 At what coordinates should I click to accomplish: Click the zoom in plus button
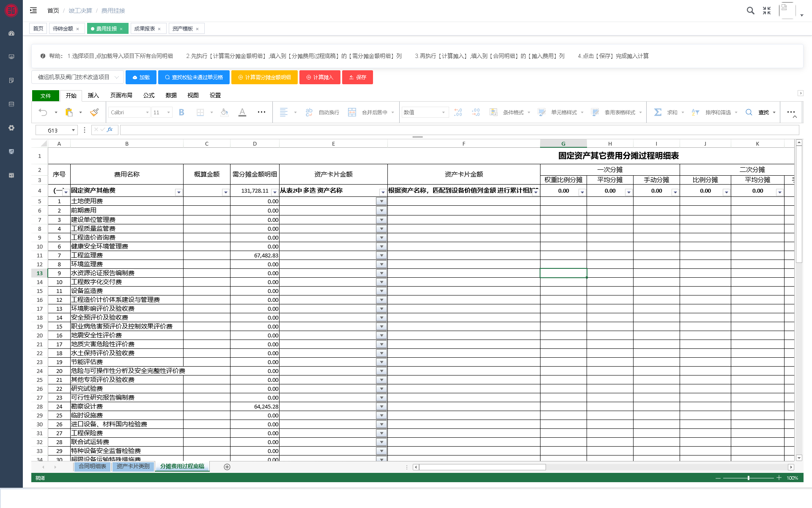pos(779,478)
